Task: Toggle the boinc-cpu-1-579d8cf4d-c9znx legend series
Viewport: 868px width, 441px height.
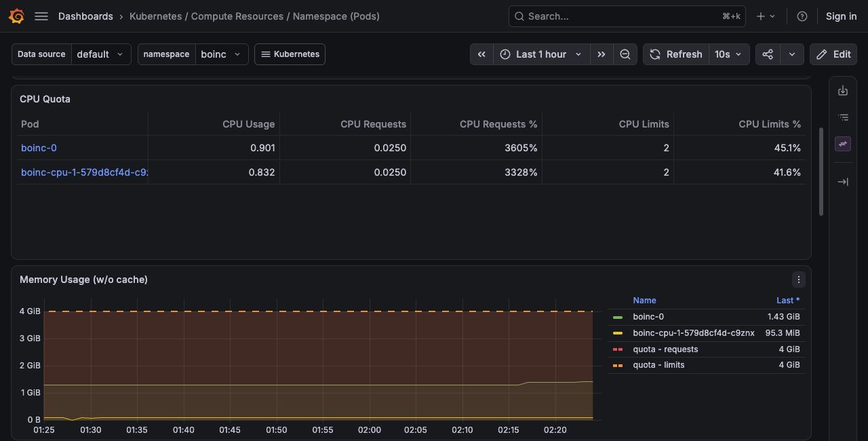Action: (x=693, y=333)
